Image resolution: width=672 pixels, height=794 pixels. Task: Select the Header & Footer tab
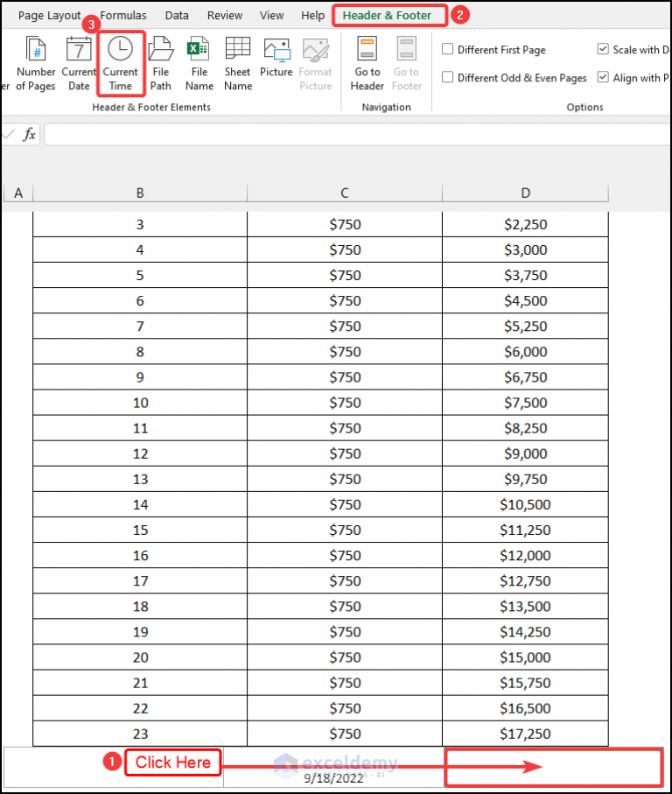(387, 15)
